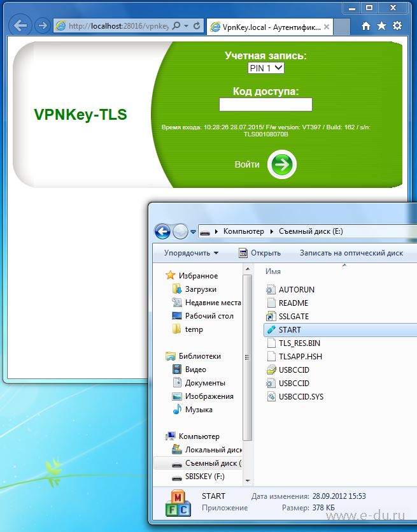Image resolution: width=417 pixels, height=532 pixels.
Task: Click the browser Forward arrow button
Action: point(43,25)
